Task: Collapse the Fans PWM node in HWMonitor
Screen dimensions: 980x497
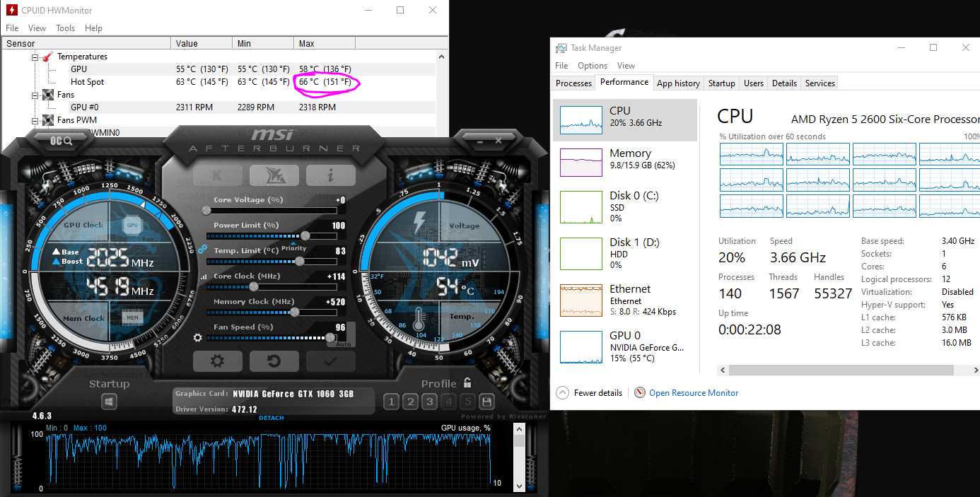Action: click(35, 120)
